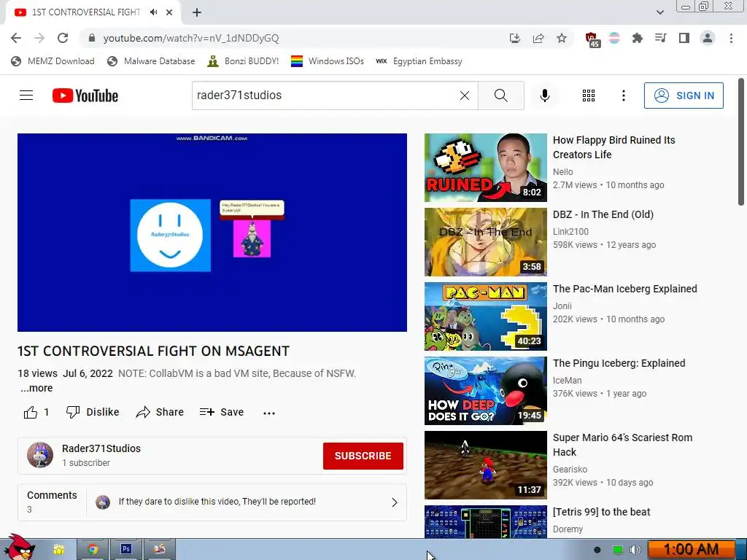Click the [Tetris 99] to the beat title
The width and height of the screenshot is (747, 560).
coord(601,512)
